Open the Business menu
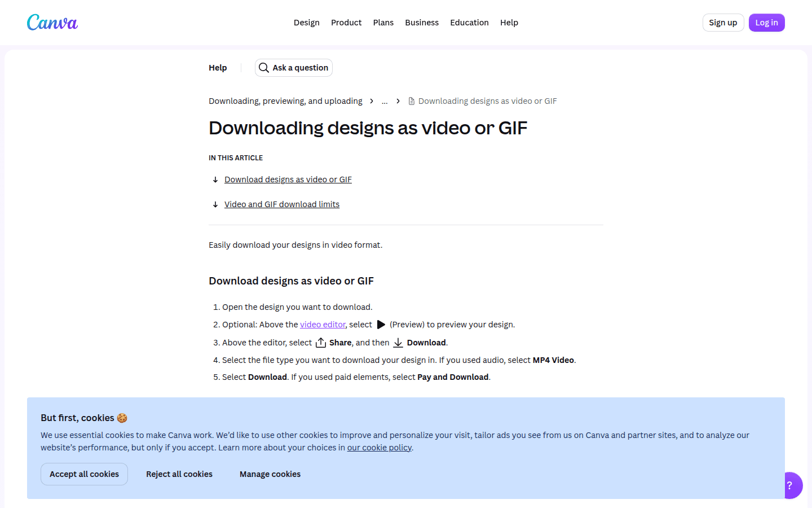This screenshot has height=508, width=812. [x=422, y=23]
